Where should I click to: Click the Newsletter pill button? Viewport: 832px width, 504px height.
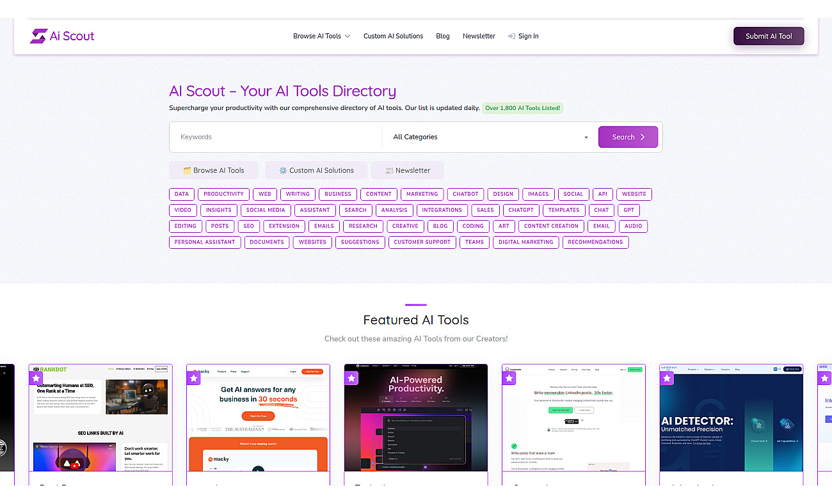pos(407,170)
